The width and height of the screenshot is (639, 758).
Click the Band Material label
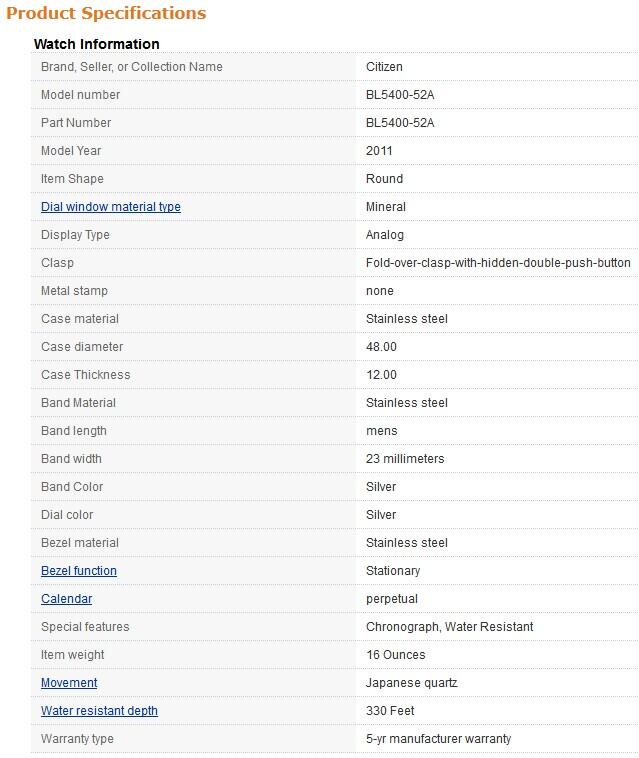(78, 403)
